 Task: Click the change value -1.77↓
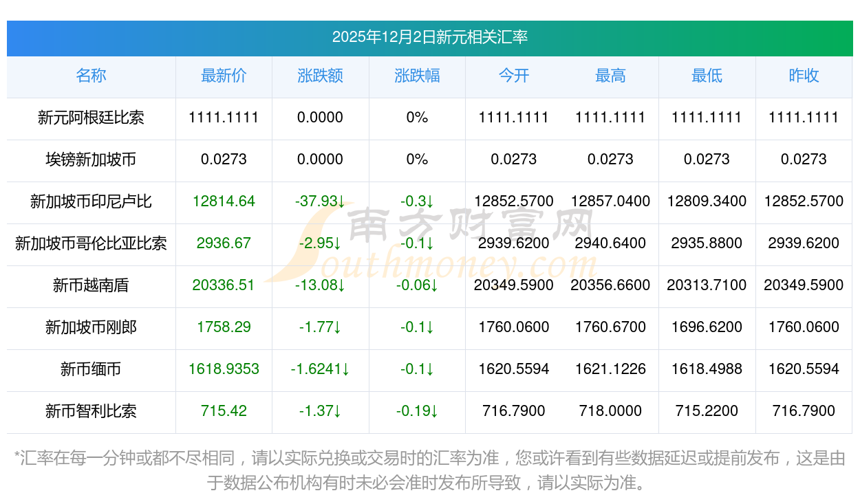click(321, 327)
